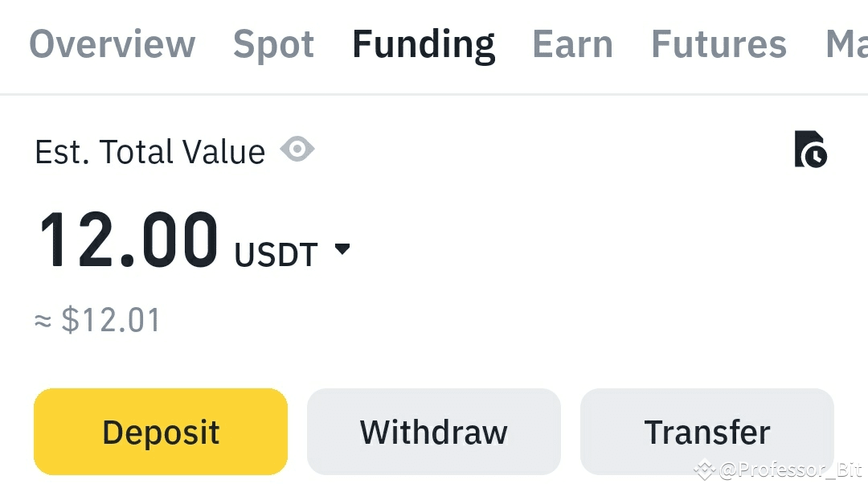868x488 pixels.
Task: Click the 12.00 total balance amount
Action: click(129, 240)
